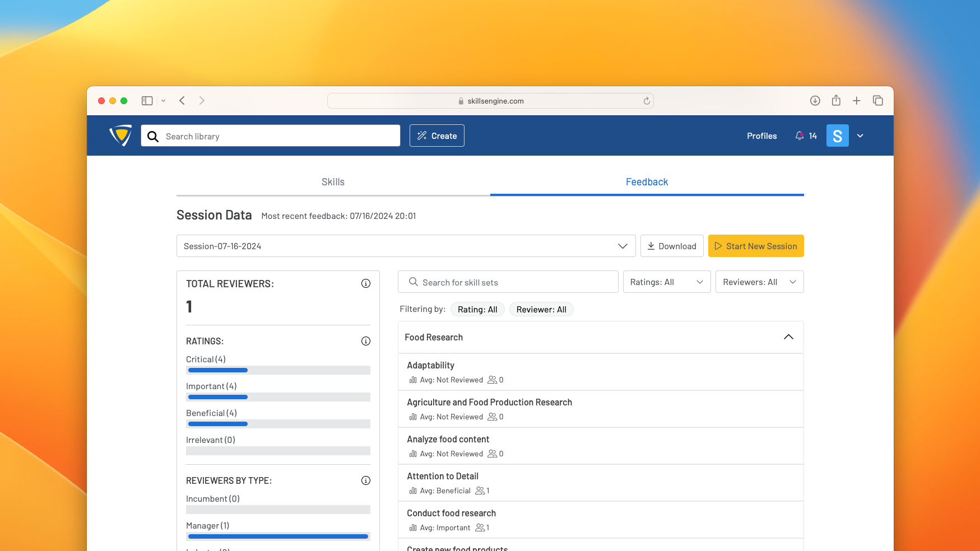Viewport: 980px width, 551px height.
Task: Reload the page with the refresh icon
Action: (647, 101)
